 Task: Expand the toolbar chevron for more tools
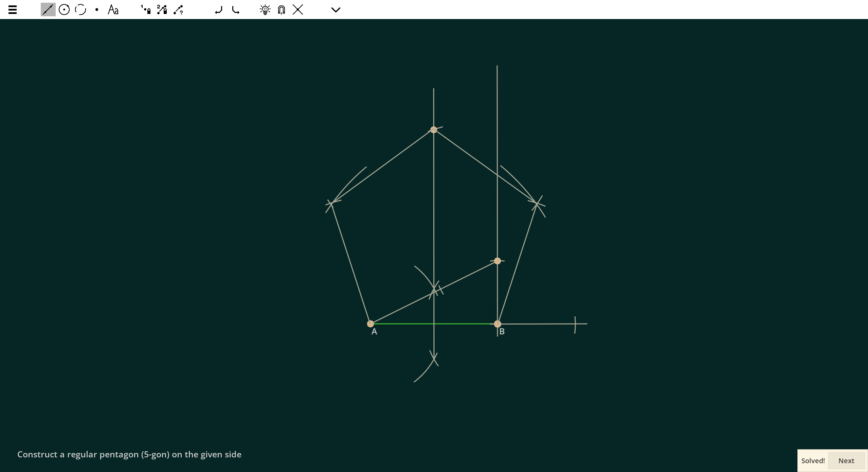click(335, 10)
